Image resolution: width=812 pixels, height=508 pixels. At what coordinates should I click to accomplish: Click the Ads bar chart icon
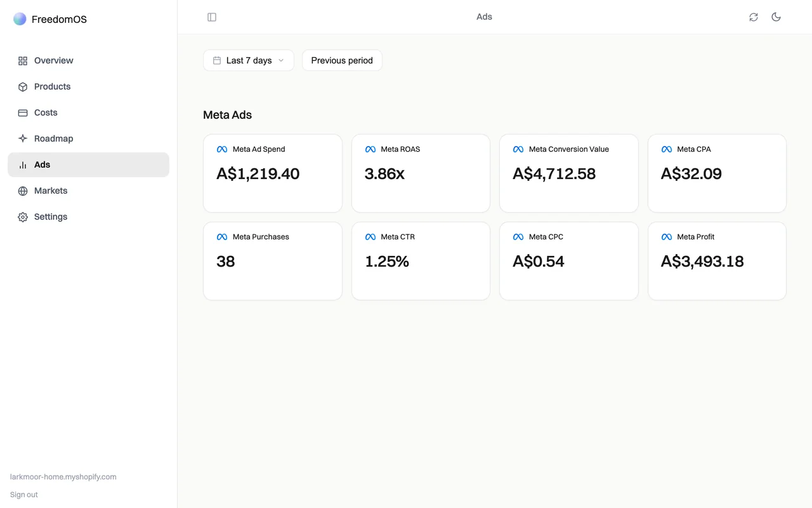(23, 165)
